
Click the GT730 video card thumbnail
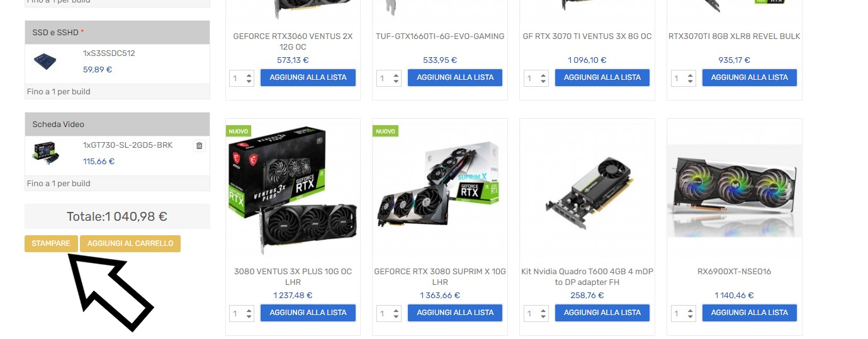[x=45, y=153]
